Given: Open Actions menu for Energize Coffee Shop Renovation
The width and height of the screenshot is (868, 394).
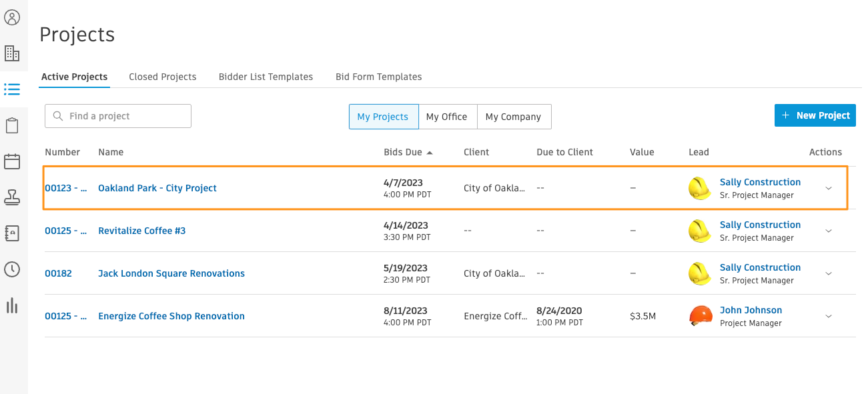Looking at the screenshot, I should 829,316.
